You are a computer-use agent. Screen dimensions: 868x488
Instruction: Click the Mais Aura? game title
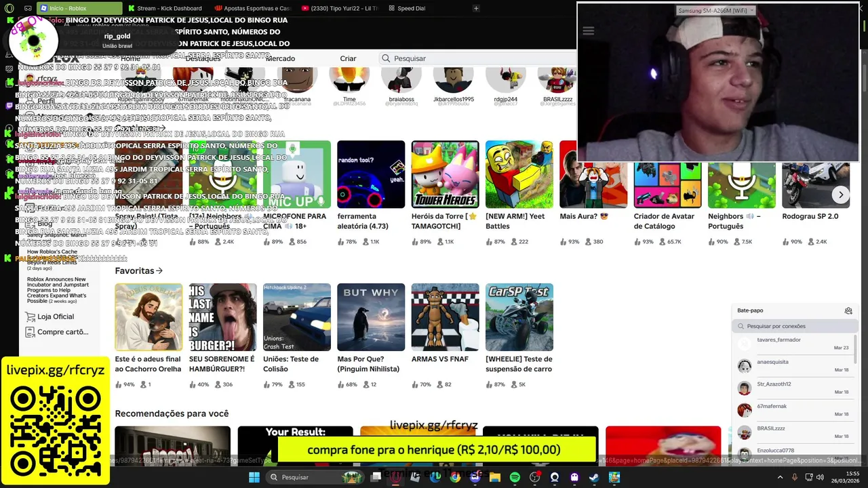[584, 216]
